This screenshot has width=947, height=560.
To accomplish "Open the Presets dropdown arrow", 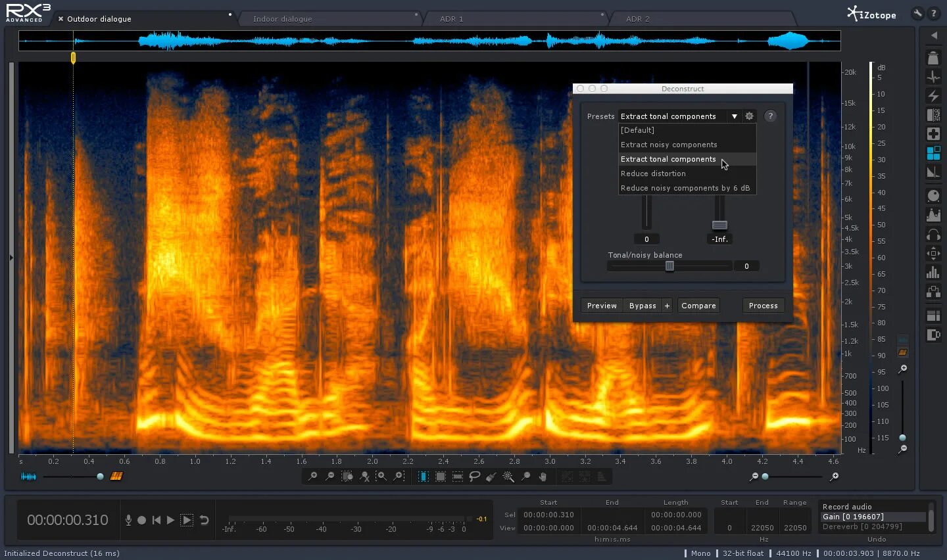I will tap(735, 116).
